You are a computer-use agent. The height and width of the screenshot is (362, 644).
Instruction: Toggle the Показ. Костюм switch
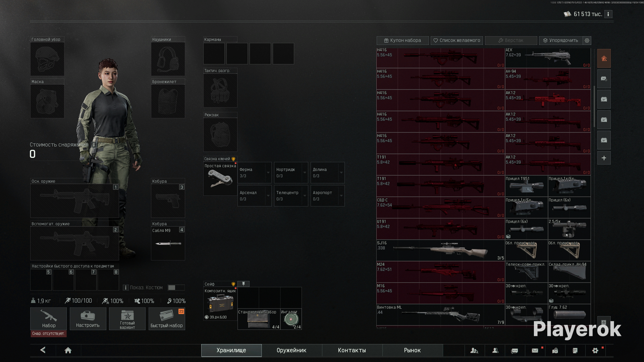click(176, 287)
